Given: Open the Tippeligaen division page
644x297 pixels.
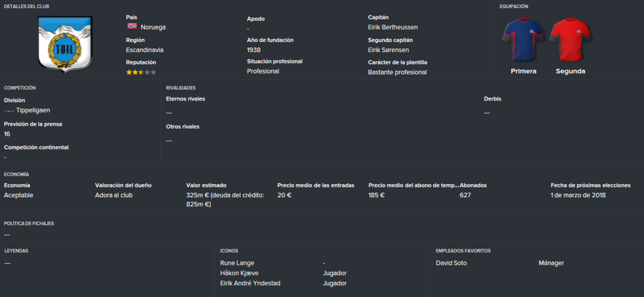Looking at the screenshot, I should click(x=33, y=111).
